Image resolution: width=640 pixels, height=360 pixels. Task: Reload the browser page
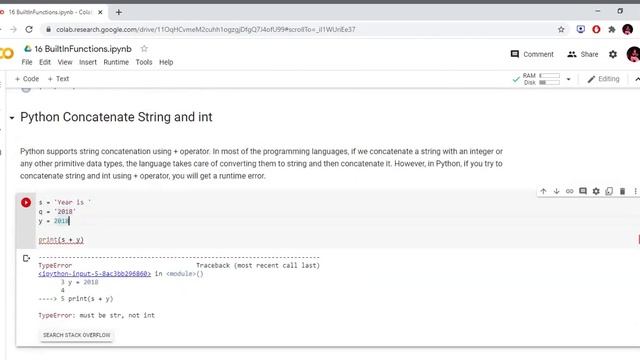tap(29, 29)
